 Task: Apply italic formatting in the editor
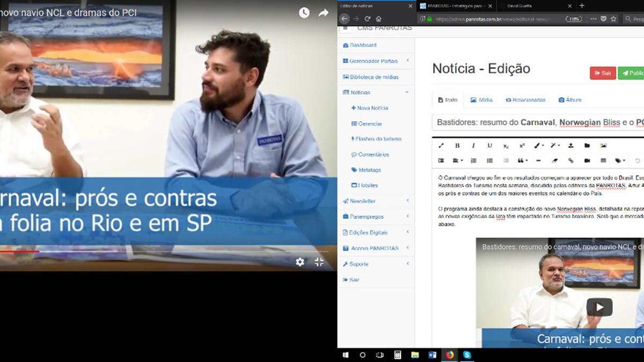click(473, 145)
